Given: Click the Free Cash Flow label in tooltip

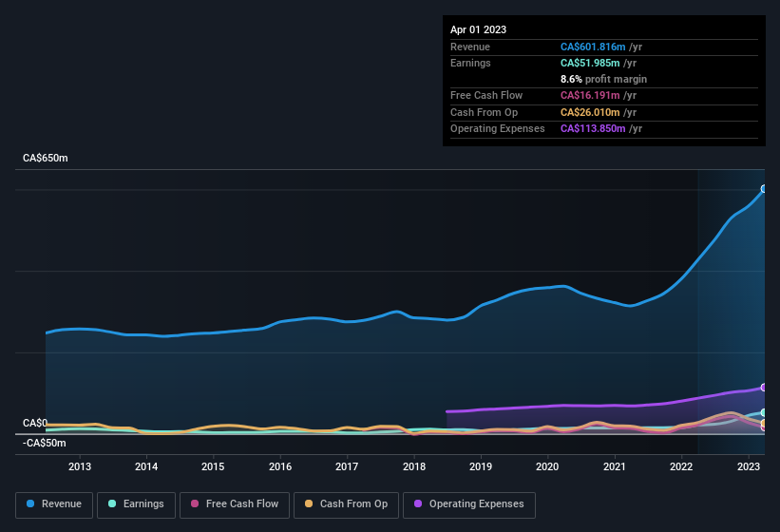Looking at the screenshot, I should 486,95.
